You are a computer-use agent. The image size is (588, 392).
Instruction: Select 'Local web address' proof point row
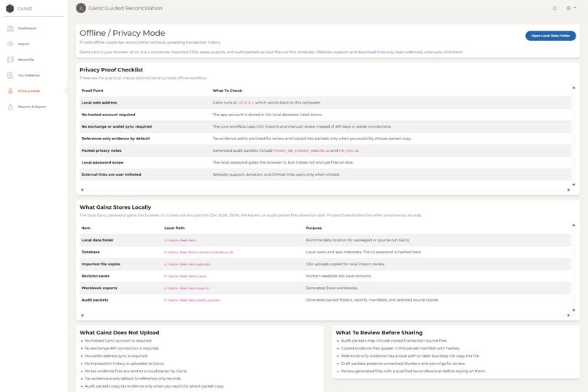tap(325, 102)
